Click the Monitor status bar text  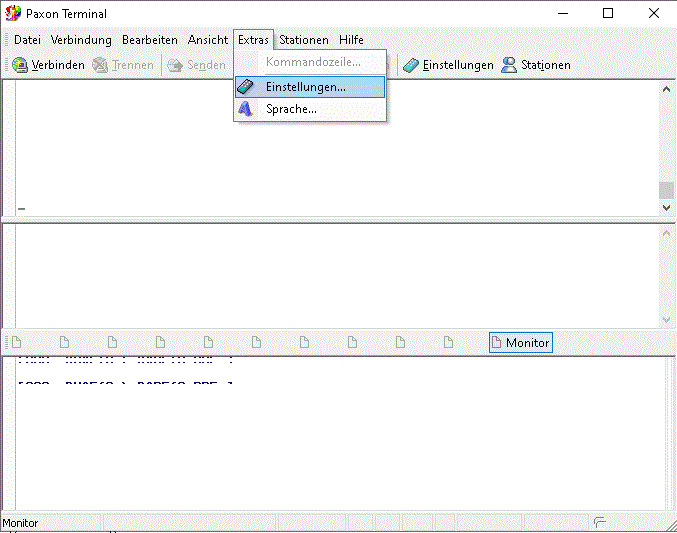click(20, 523)
